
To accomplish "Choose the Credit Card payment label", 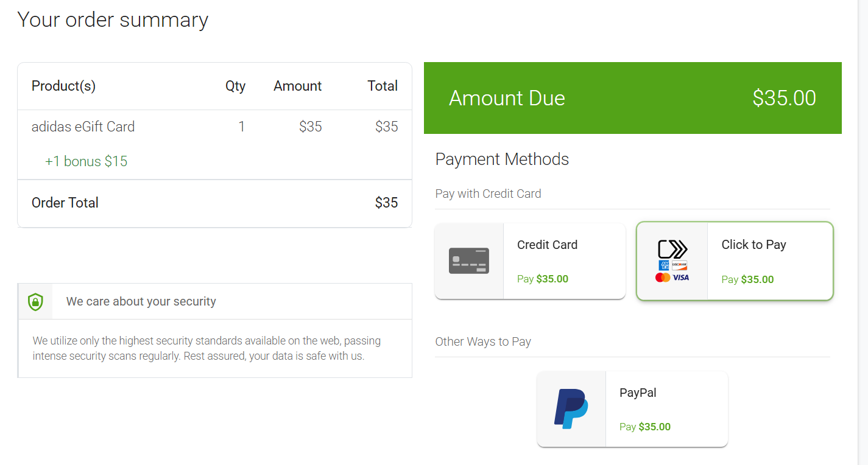I will (547, 245).
